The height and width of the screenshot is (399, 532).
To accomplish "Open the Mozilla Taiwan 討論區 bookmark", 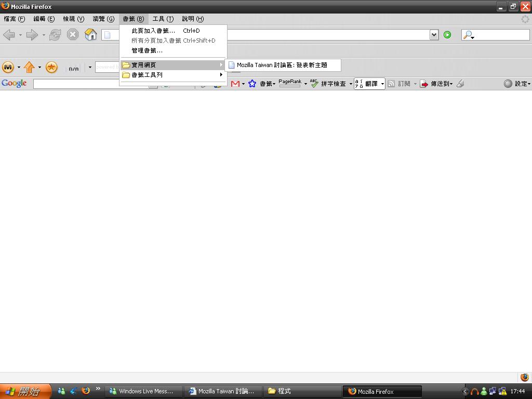I will 282,65.
